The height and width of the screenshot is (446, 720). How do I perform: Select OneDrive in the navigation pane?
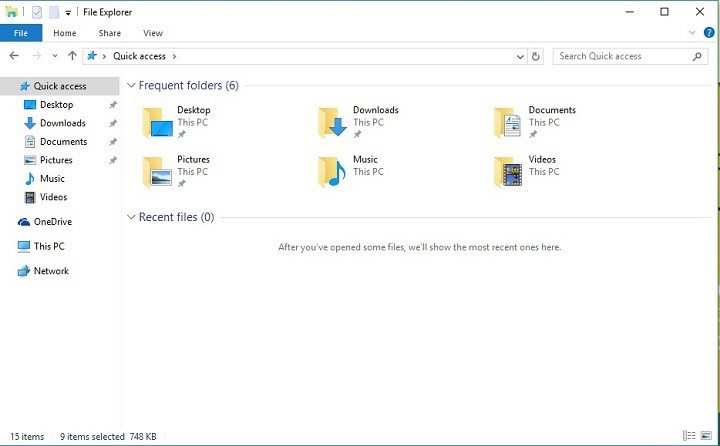pos(52,222)
